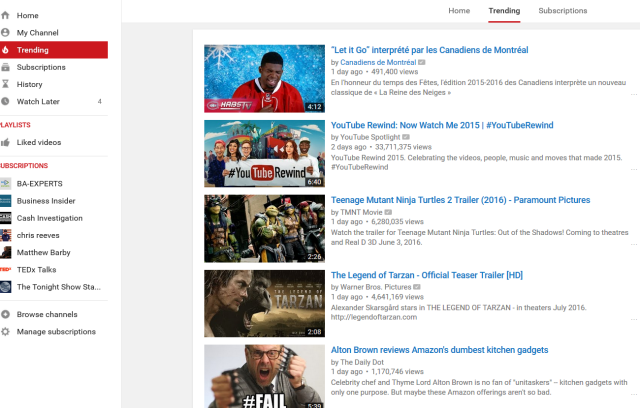
Task: Click the BA-EXPERTS channel avatar
Action: point(5,184)
